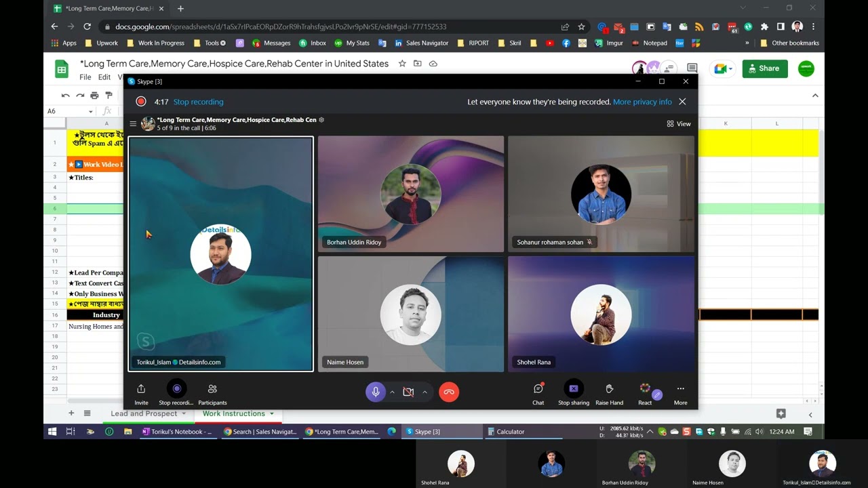Select the Work Instructions sheet tab

coord(234,413)
